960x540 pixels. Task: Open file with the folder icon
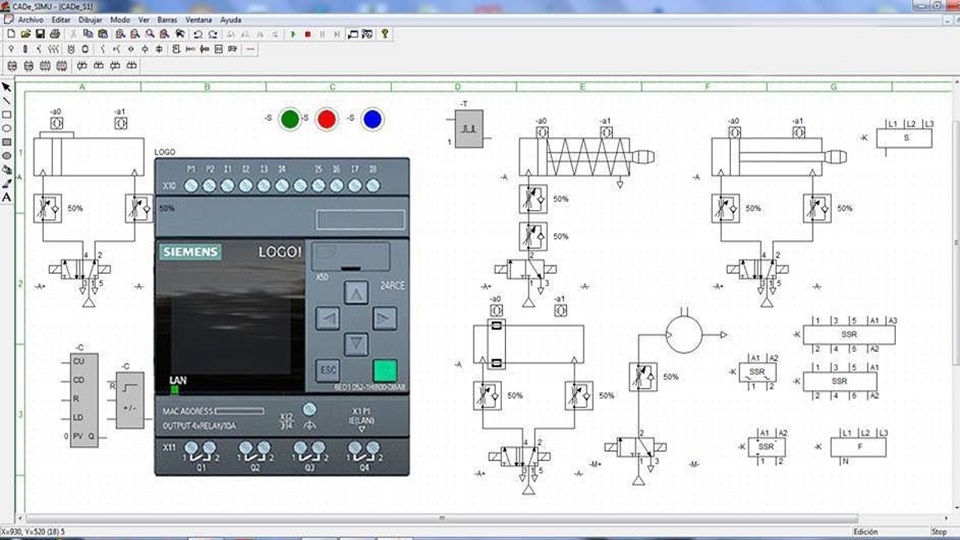tap(26, 34)
